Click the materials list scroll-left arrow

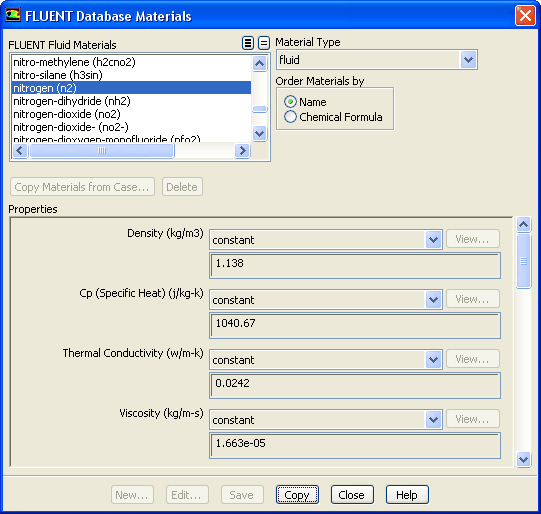[x=20, y=150]
